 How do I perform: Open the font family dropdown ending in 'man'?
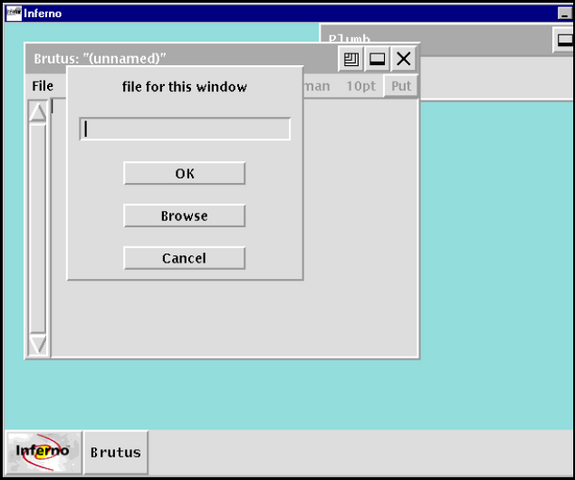click(x=317, y=86)
